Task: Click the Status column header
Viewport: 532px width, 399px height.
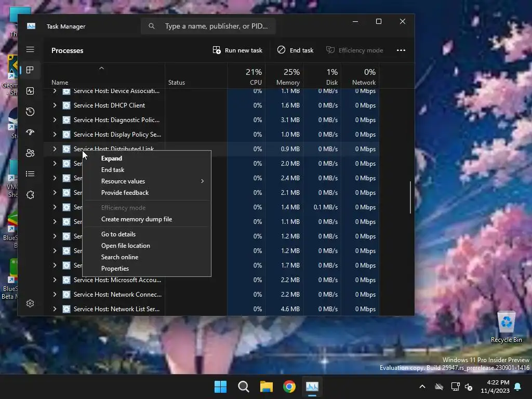Action: coord(196,76)
